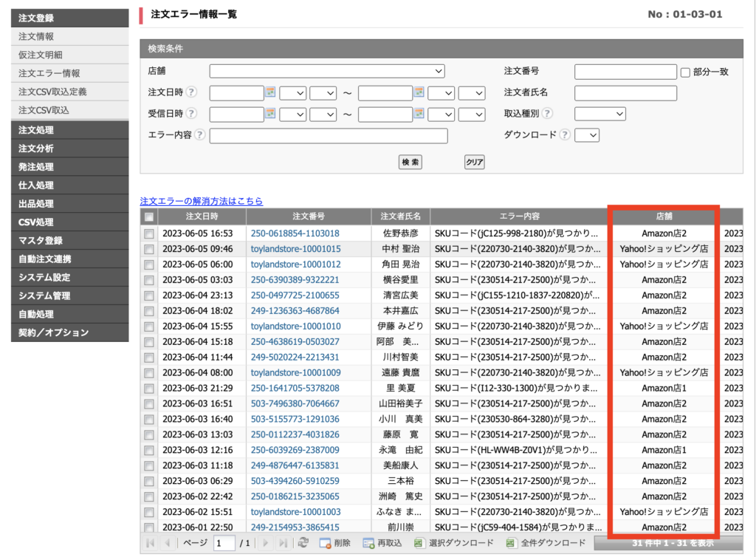The width and height of the screenshot is (756, 557).
Task: Check row for order 503-7496380-7064667
Action: pyautogui.click(x=149, y=404)
